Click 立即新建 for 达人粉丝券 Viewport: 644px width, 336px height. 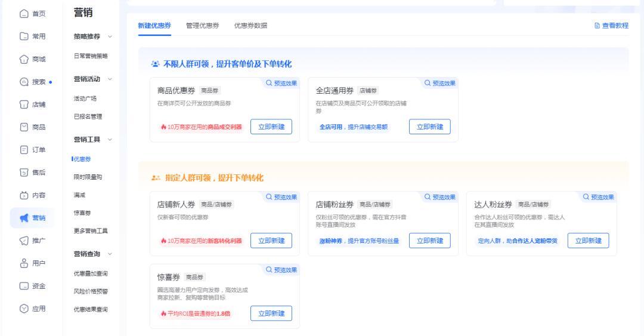click(588, 241)
